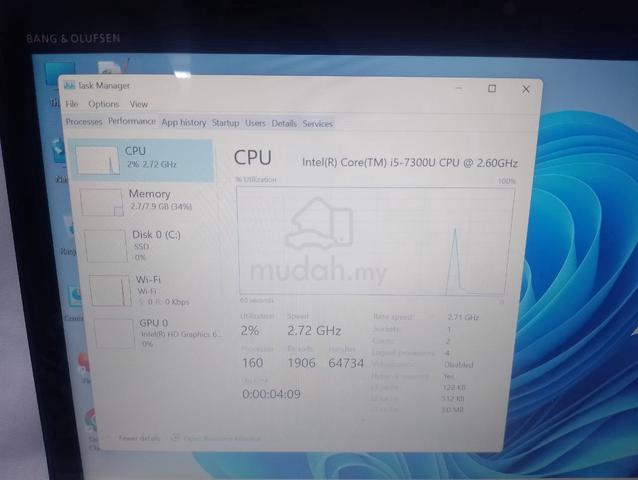
Task: Switch to the Startup tab
Action: 225,123
